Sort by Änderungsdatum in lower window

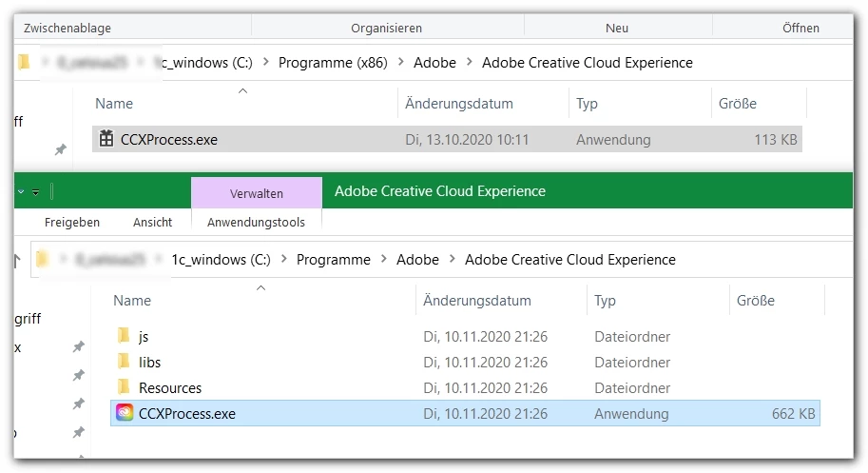tap(477, 300)
